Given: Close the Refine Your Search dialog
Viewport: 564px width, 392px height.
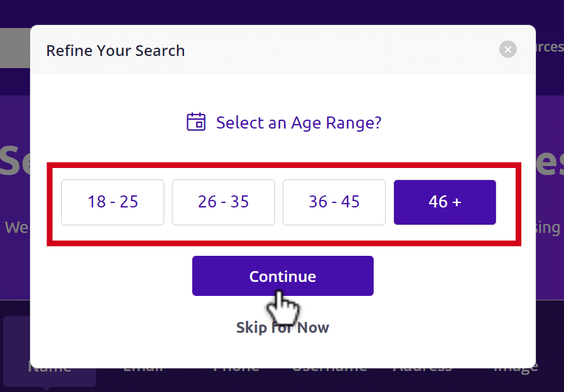Looking at the screenshot, I should pos(508,49).
